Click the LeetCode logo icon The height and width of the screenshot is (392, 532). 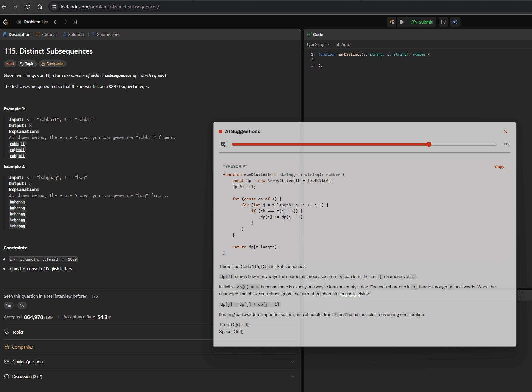click(x=6, y=22)
